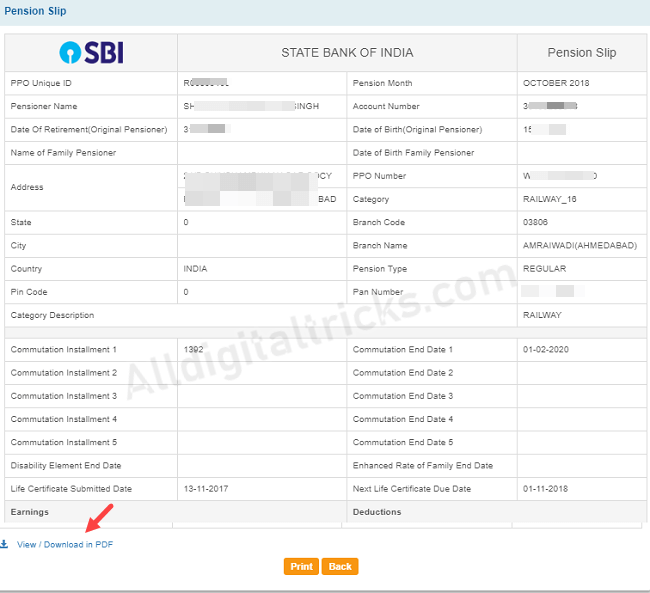This screenshot has height=593, width=650.
Task: Click the Branch Name label
Action: tap(380, 245)
